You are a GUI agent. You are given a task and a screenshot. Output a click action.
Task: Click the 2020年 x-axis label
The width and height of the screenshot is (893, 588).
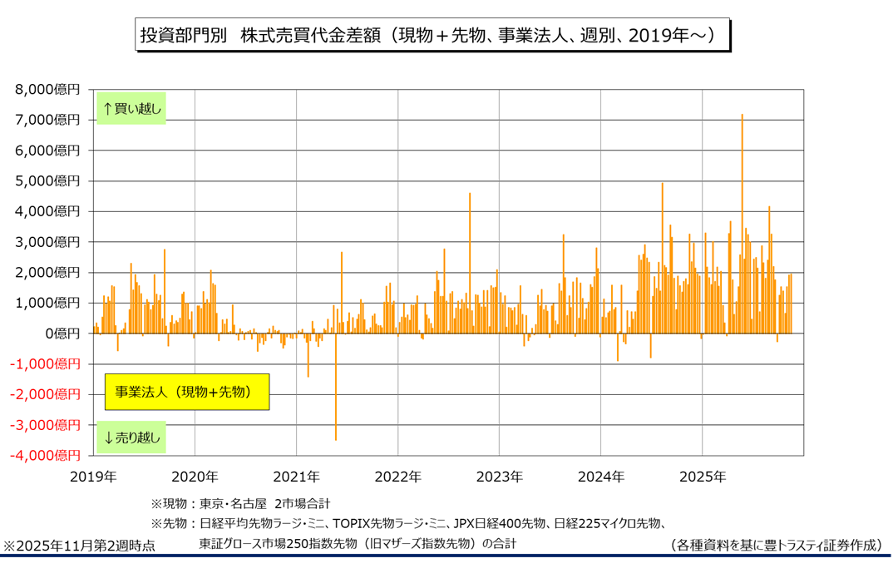pyautogui.click(x=195, y=477)
